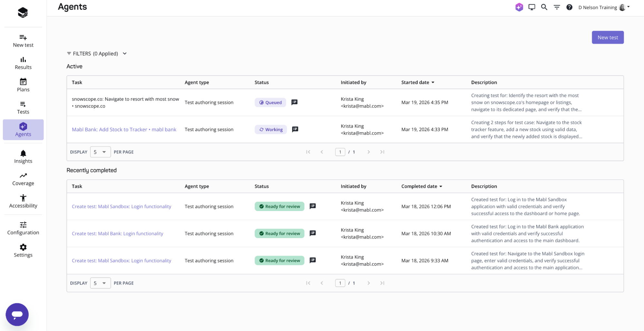This screenshot has height=331, width=644.
Task: Go to Results from the sidebar
Action: click(x=23, y=63)
